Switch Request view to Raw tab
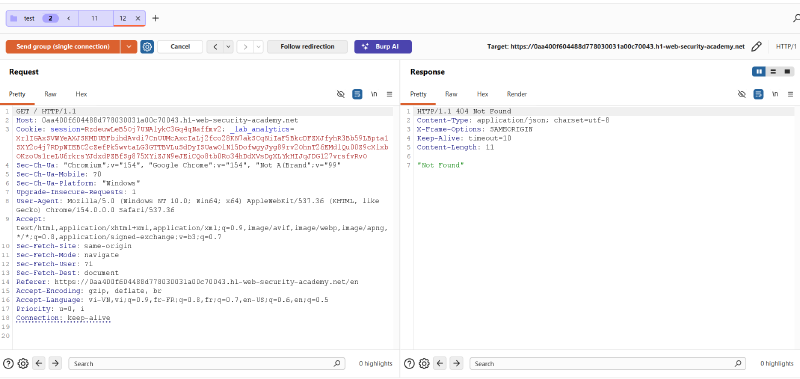The height and width of the screenshot is (379, 800). click(x=50, y=94)
